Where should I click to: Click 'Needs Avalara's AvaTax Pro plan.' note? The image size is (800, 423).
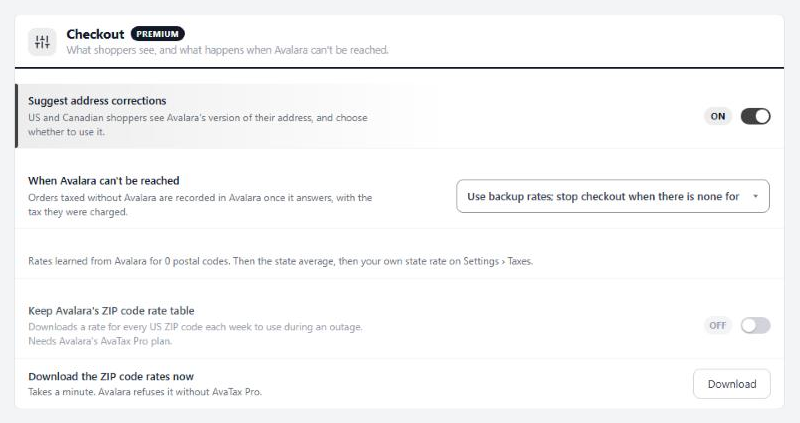(x=100, y=341)
